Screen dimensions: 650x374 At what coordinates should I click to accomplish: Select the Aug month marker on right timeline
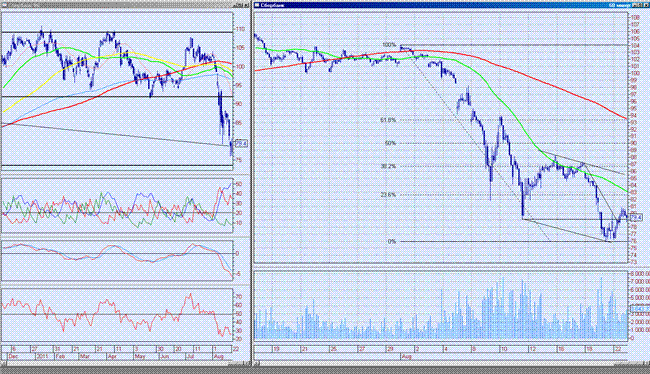click(406, 357)
